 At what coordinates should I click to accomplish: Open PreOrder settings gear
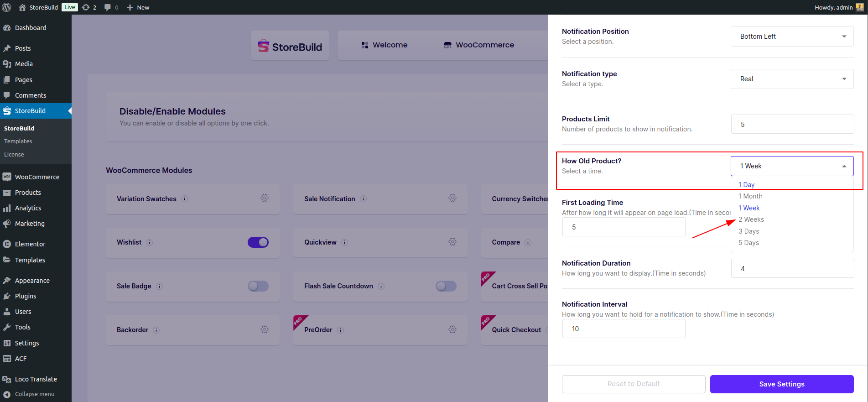[x=452, y=329]
